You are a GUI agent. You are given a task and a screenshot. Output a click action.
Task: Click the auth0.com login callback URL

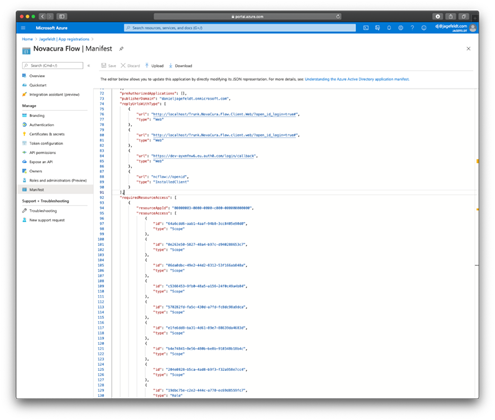203,156
